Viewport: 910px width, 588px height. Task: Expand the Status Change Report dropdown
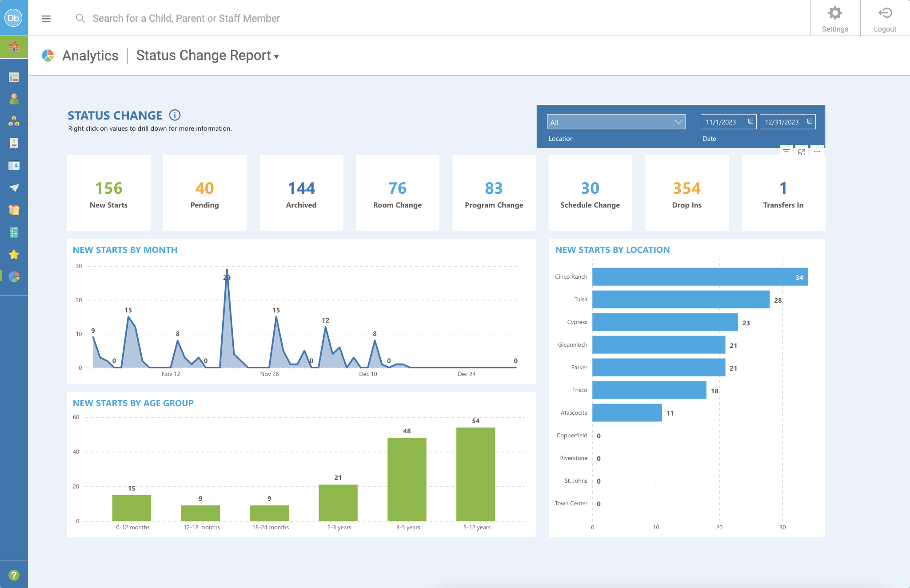276,56
